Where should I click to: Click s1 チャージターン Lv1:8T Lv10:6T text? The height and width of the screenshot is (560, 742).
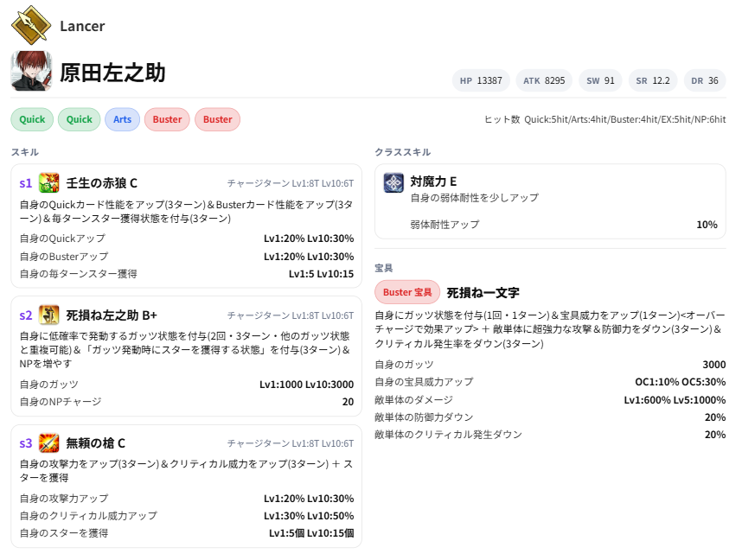click(x=291, y=183)
